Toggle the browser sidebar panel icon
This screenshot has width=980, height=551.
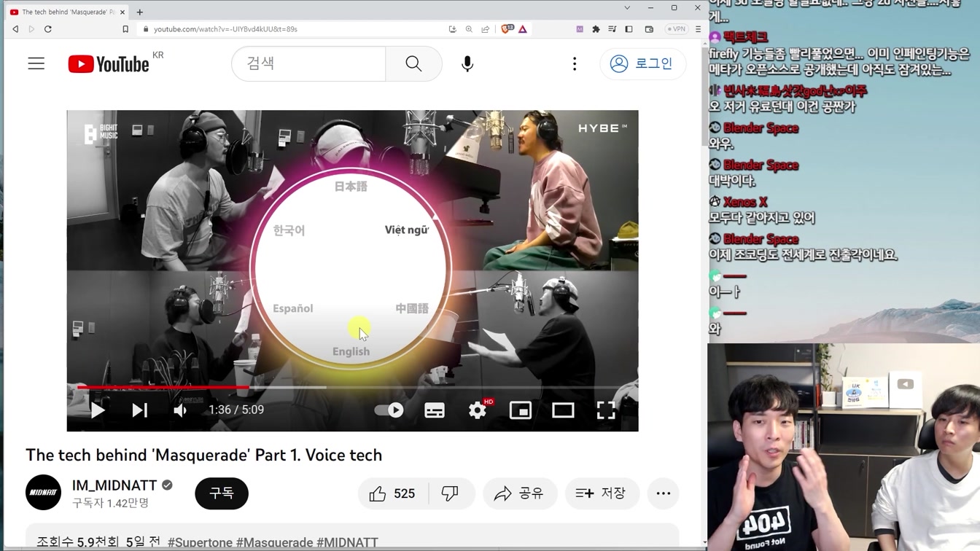tap(629, 29)
